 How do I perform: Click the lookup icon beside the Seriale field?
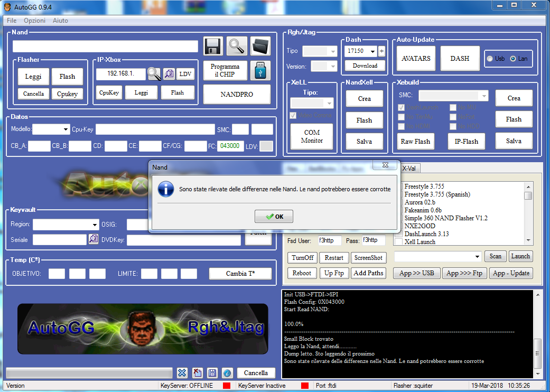coord(94,239)
